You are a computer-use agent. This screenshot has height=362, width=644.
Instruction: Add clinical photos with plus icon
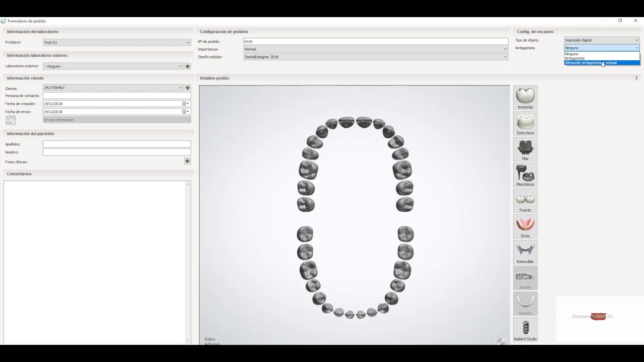[188, 161]
